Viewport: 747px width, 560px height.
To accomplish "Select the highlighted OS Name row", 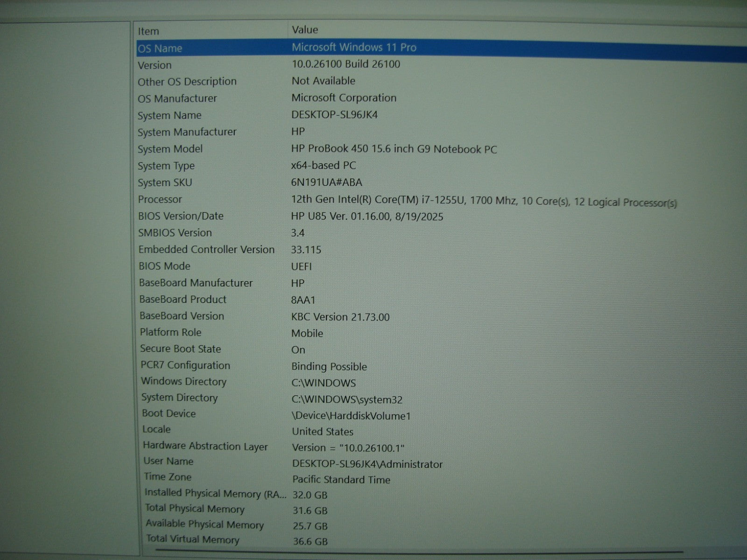I will (160, 48).
